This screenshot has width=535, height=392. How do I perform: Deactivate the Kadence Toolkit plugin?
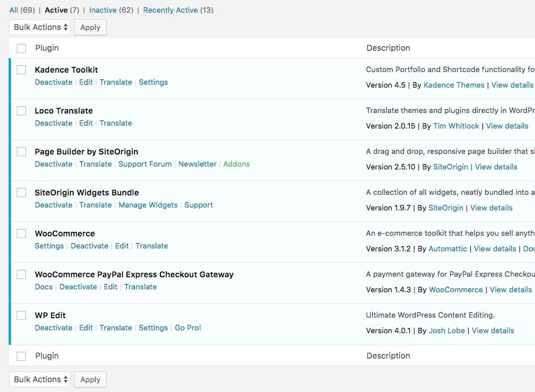coord(54,82)
